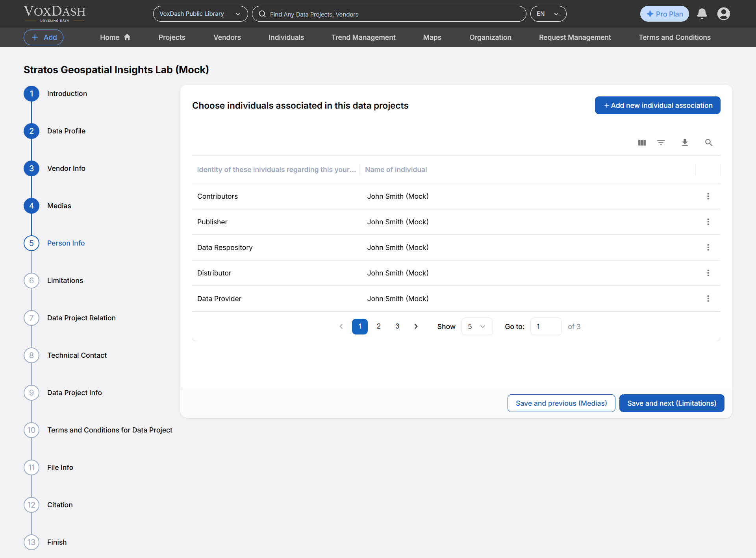Go to next page arrow in pagination
Screen dimensions: 756x558
(x=416, y=327)
